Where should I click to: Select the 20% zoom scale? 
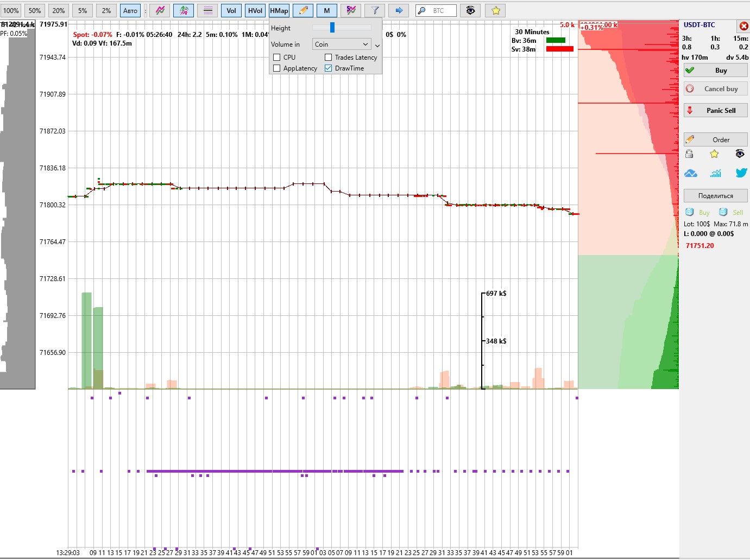click(x=59, y=10)
